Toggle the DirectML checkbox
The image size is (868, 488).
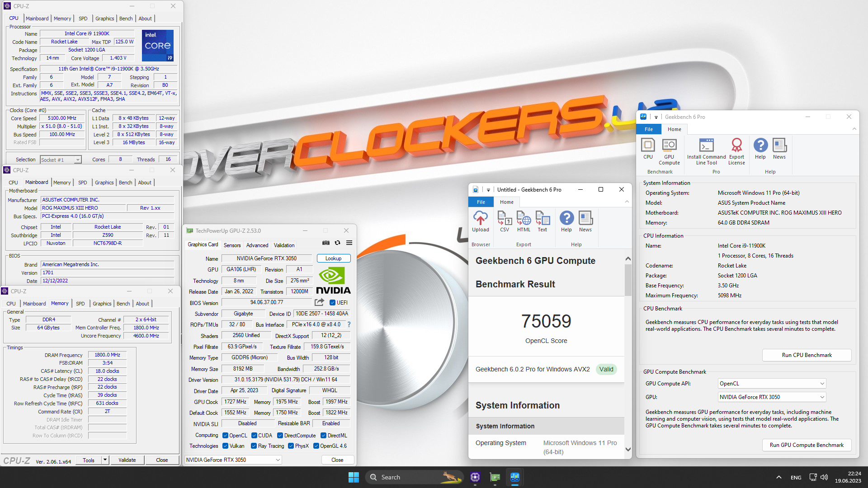(324, 436)
